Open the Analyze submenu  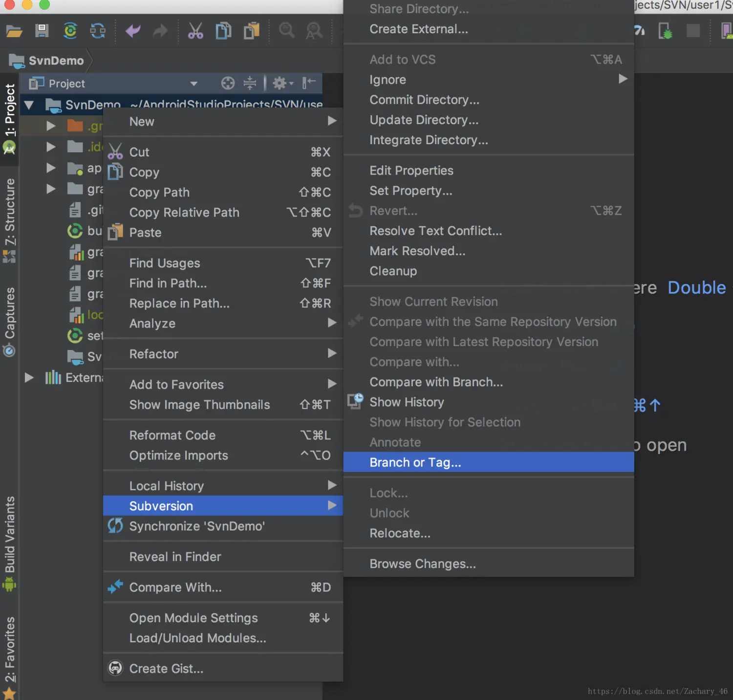pos(223,323)
